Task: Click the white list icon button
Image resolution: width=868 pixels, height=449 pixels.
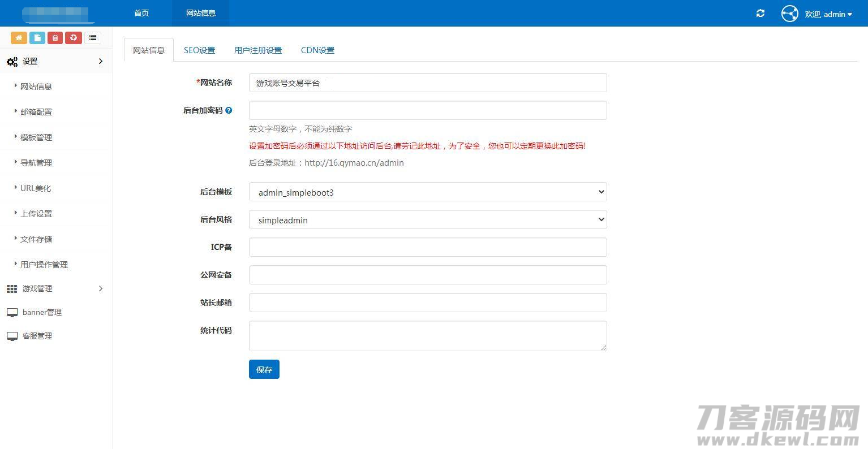Action: pyautogui.click(x=93, y=38)
